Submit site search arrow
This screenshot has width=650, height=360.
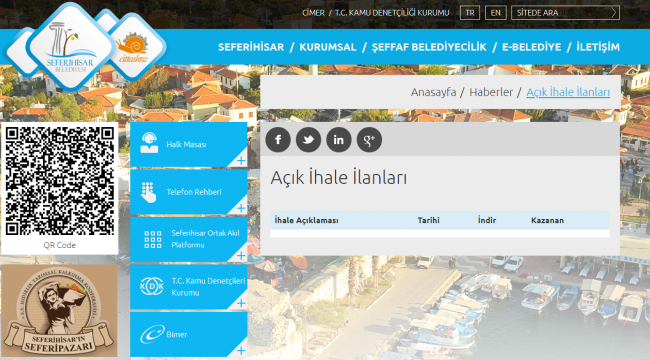coord(614,13)
